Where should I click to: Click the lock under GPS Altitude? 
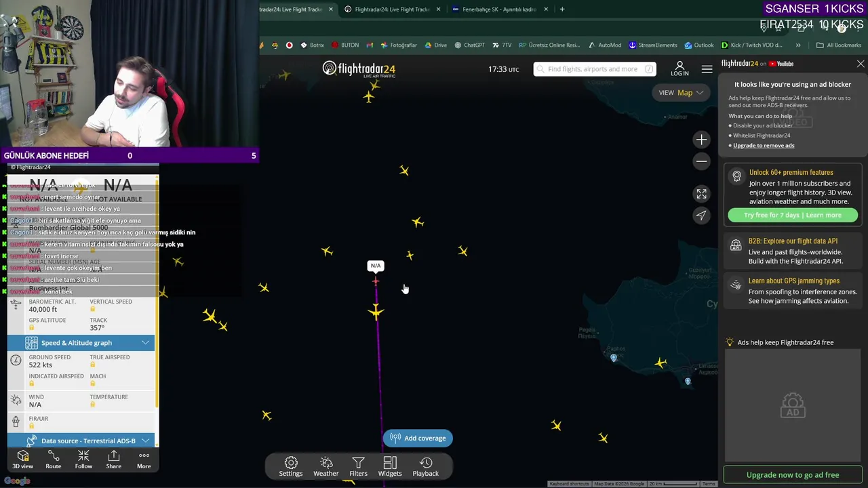pyautogui.click(x=31, y=328)
